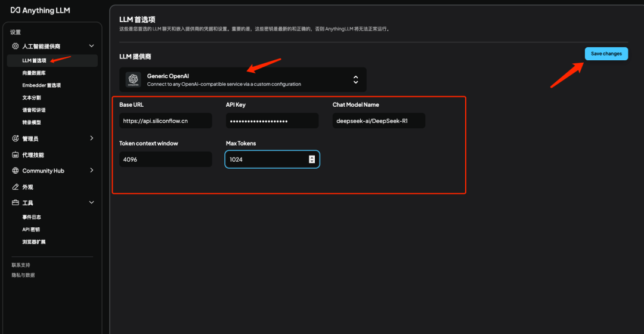Screen dimensions: 644x334
Task: Click the briefcase icon beside 工具
Action: (15, 203)
